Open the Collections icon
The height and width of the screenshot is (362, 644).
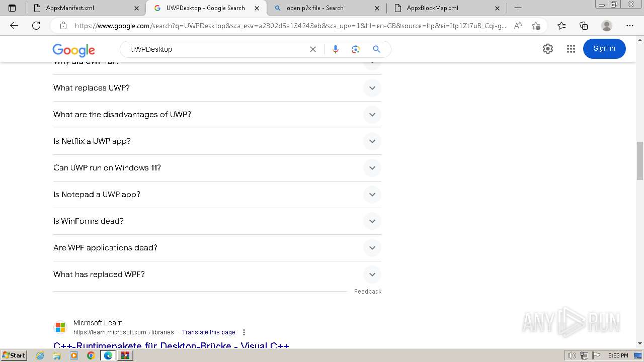pyautogui.click(x=584, y=26)
